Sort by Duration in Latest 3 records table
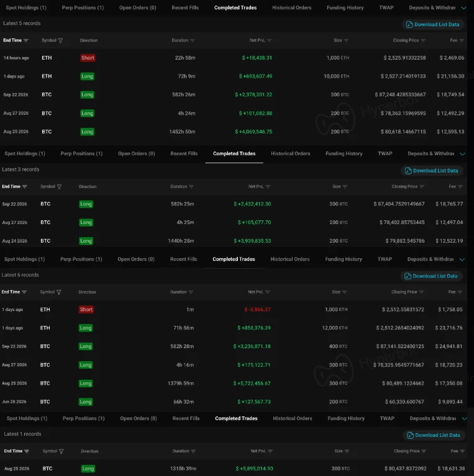 tap(191, 187)
